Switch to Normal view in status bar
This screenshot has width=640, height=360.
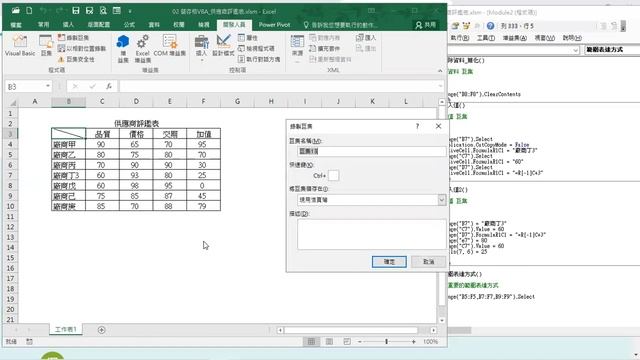311,342
